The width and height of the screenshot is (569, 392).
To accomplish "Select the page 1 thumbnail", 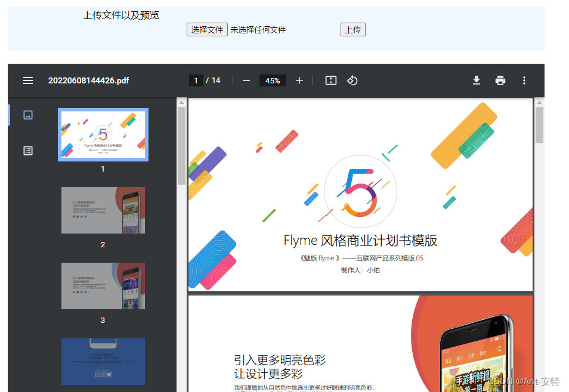I will tap(103, 134).
